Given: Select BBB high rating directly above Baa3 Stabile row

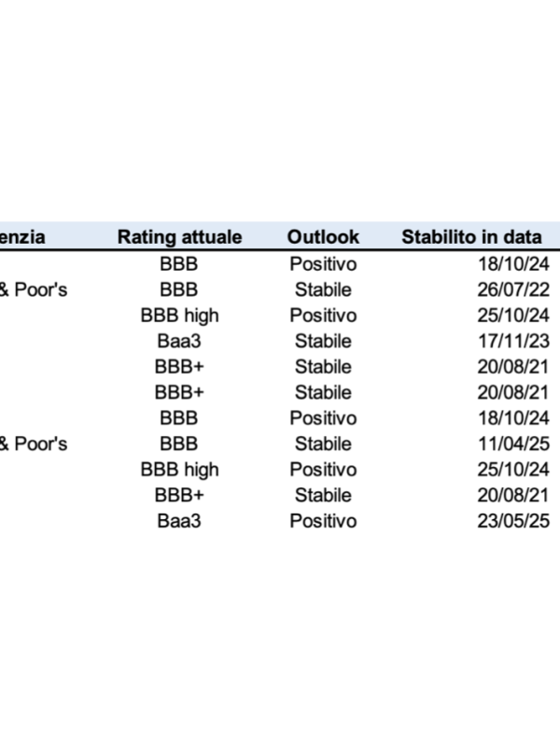Looking at the screenshot, I should (x=179, y=316).
